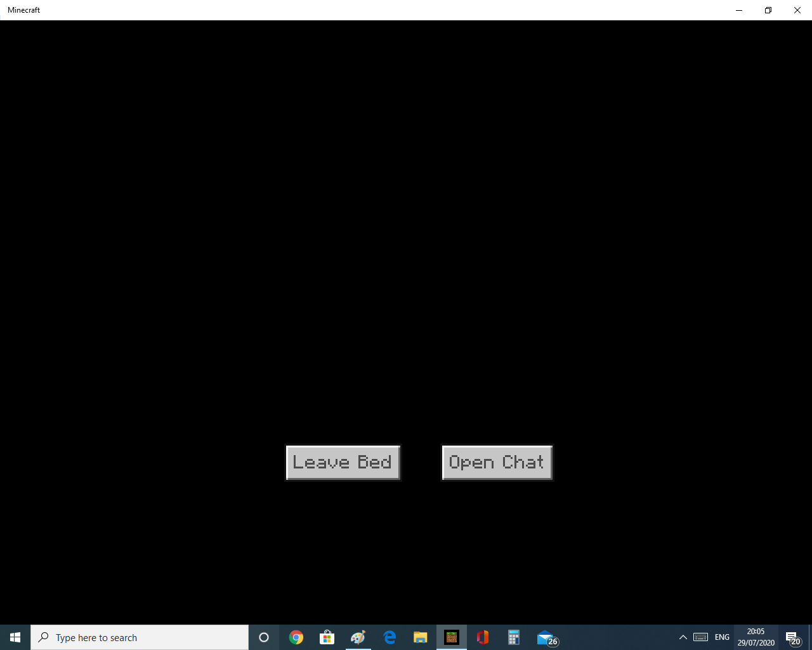Open the clock showing 20:05

point(756,637)
